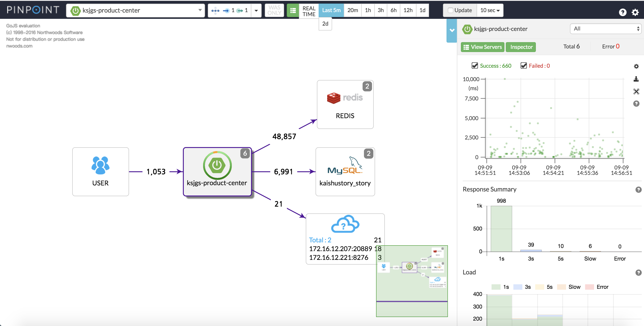Click the green server list view icon
This screenshot has width=644, height=326.
293,10
